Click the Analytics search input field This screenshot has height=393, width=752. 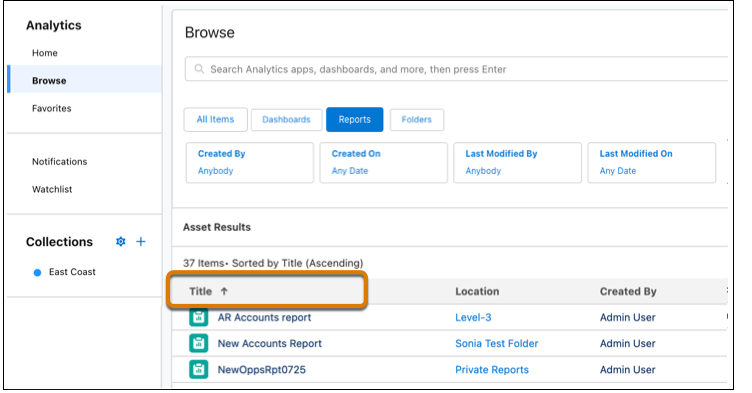456,69
